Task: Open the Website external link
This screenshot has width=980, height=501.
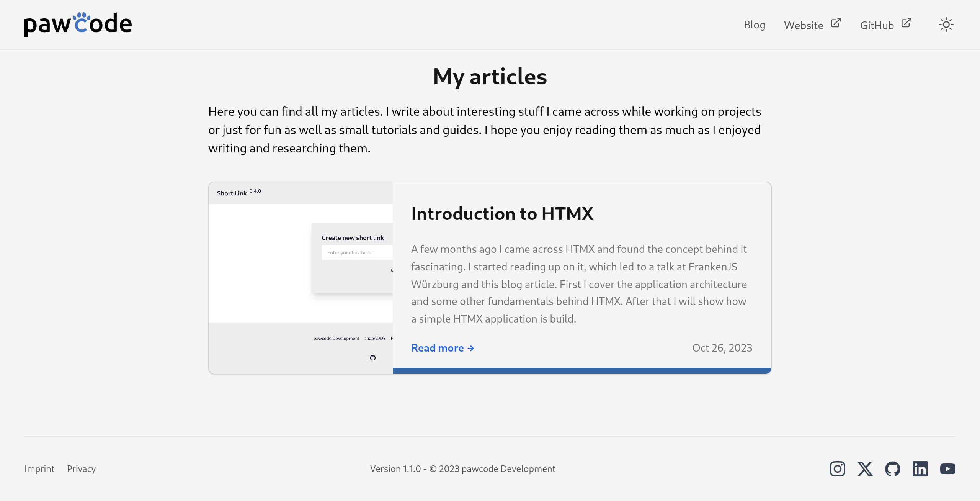Action: (x=804, y=25)
